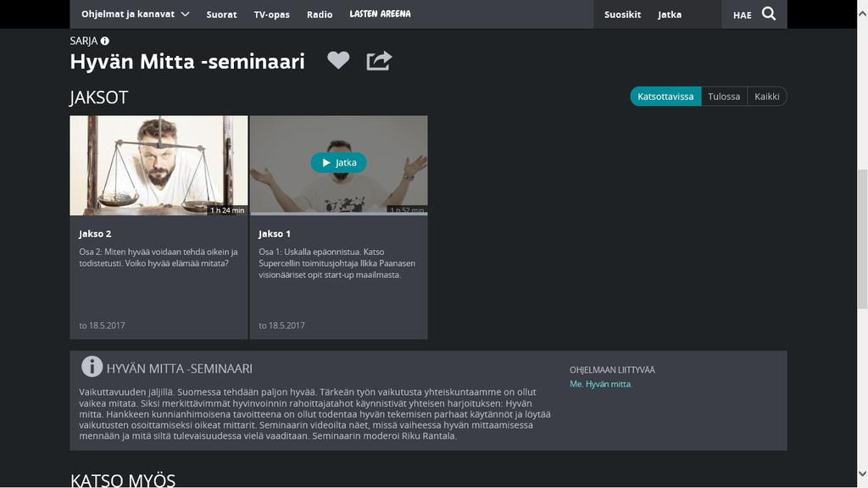Click the OHJELMAAN LIITTYVÄÄ heading
Screen dimensions: 868x488
(612, 369)
